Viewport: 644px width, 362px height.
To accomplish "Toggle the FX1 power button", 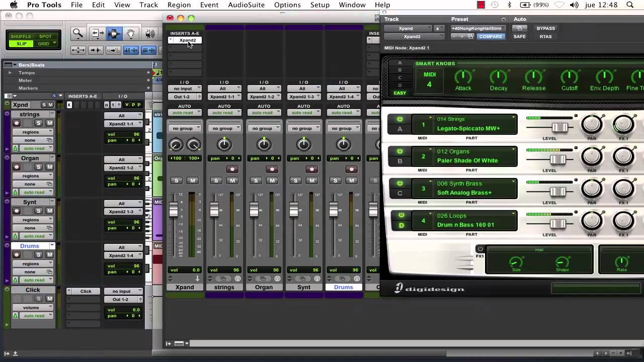I will coord(480,249).
